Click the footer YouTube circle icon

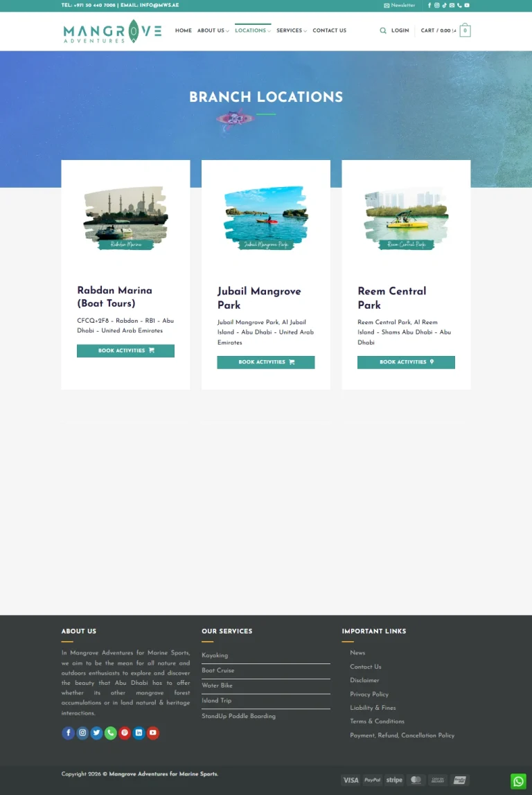coord(152,733)
